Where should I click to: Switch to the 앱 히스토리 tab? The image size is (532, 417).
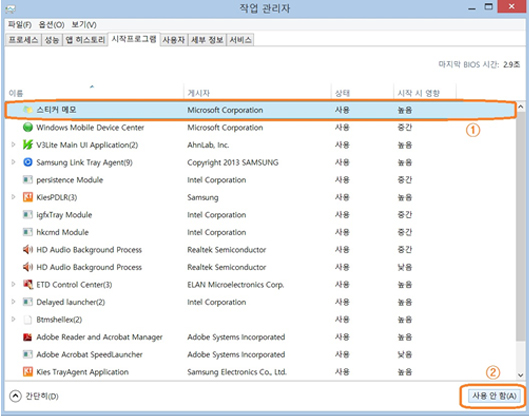point(85,40)
